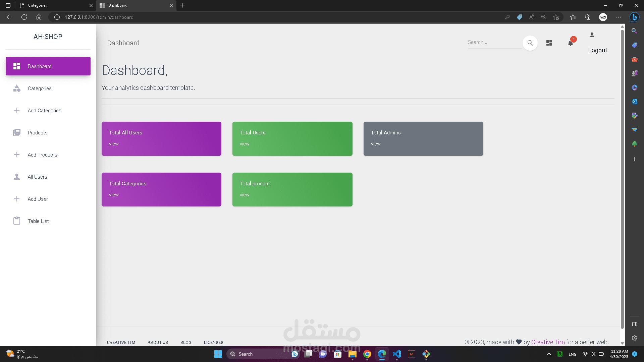The image size is (644, 362).
Task: Open Visual Studio Code from taskbar
Action: point(396,354)
